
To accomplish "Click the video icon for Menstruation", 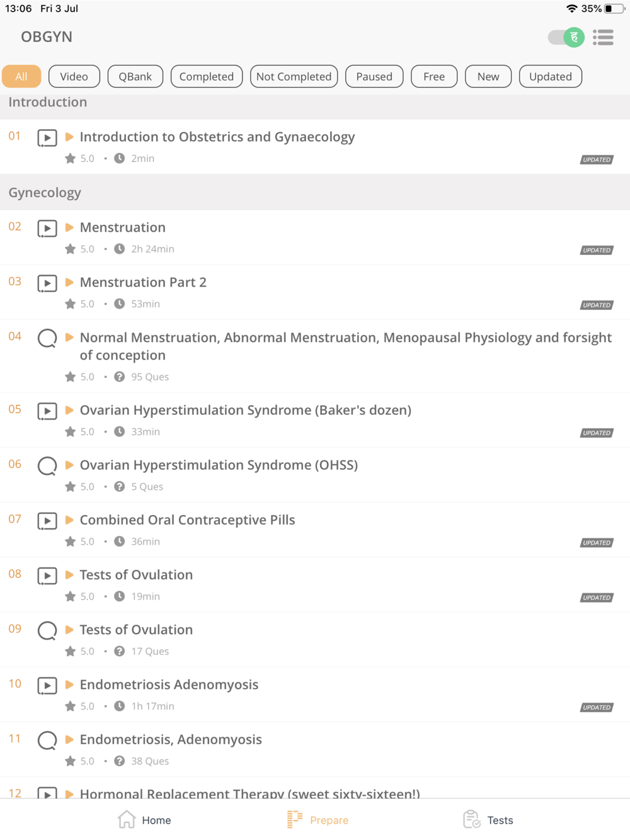I will pyautogui.click(x=47, y=228).
